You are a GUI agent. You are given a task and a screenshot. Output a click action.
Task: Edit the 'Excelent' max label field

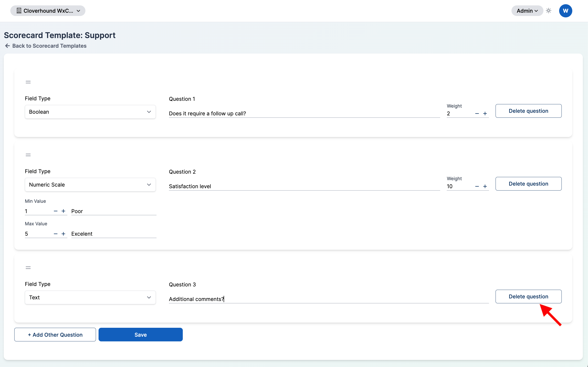[x=114, y=234]
